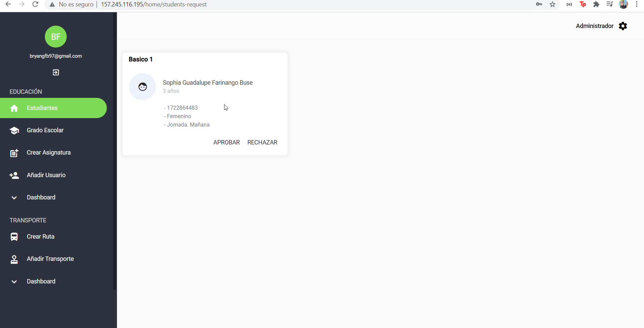This screenshot has width=644, height=328.
Task: Click the address bar URL
Action: pyautogui.click(x=154, y=4)
